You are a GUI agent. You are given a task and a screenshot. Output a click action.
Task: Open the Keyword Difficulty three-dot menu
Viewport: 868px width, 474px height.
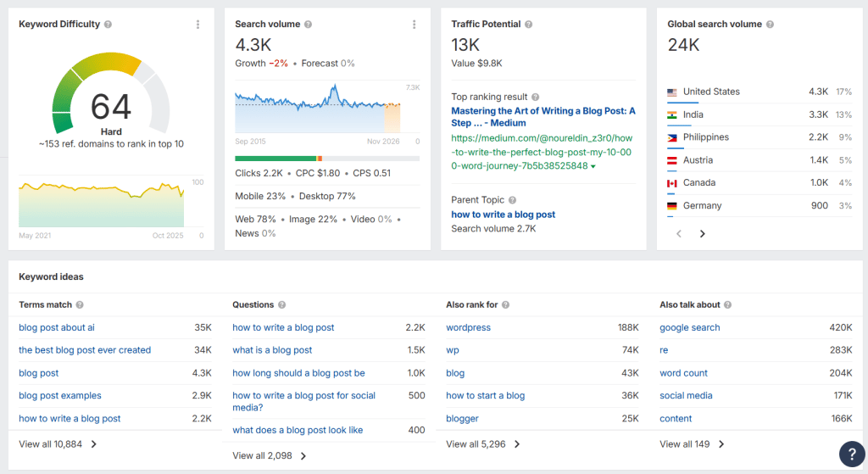coord(198,25)
